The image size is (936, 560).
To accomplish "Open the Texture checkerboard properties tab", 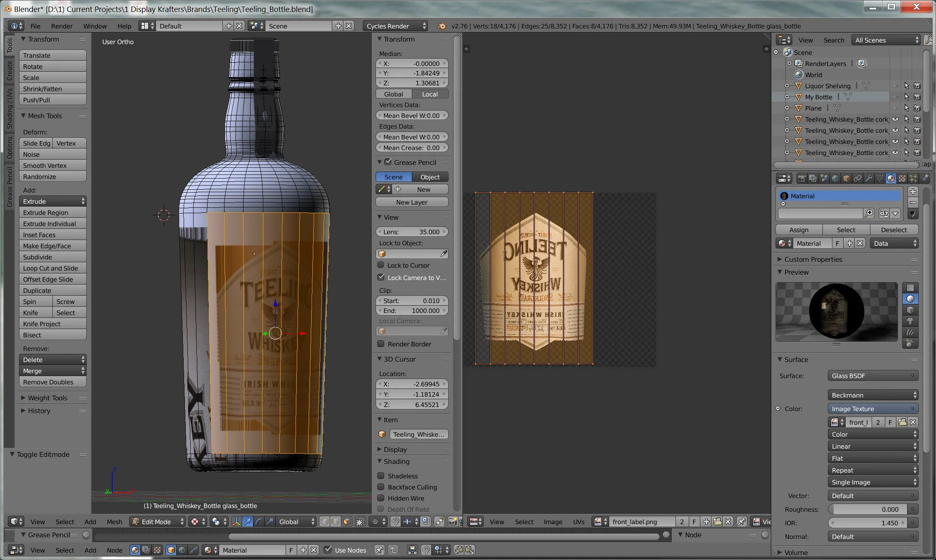I will pyautogui.click(x=902, y=178).
